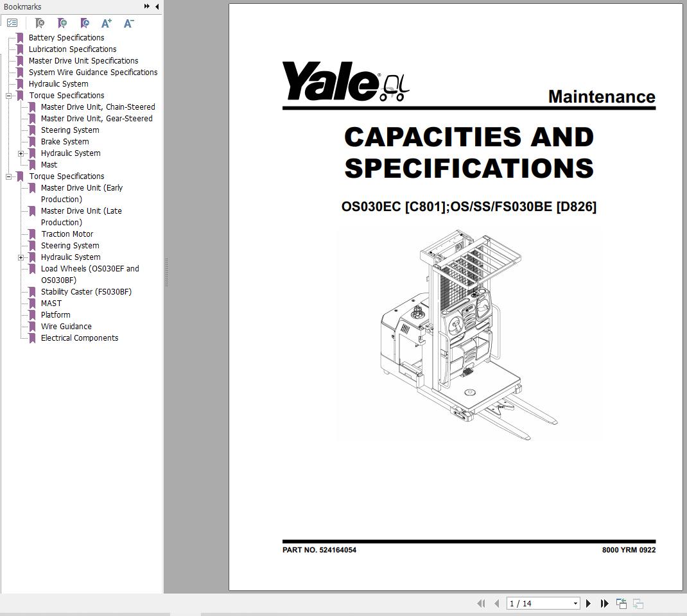Image resolution: width=687 pixels, height=616 pixels.
Task: Click the panel splitter grip handle
Action: coord(166,272)
